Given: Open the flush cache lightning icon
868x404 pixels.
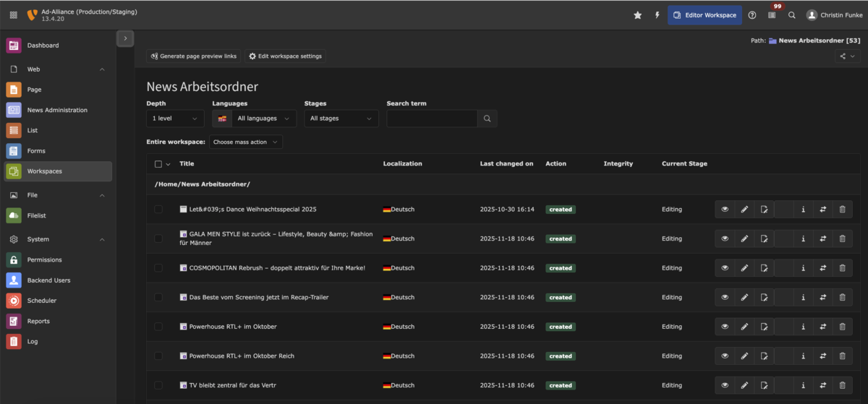Looking at the screenshot, I should point(657,15).
